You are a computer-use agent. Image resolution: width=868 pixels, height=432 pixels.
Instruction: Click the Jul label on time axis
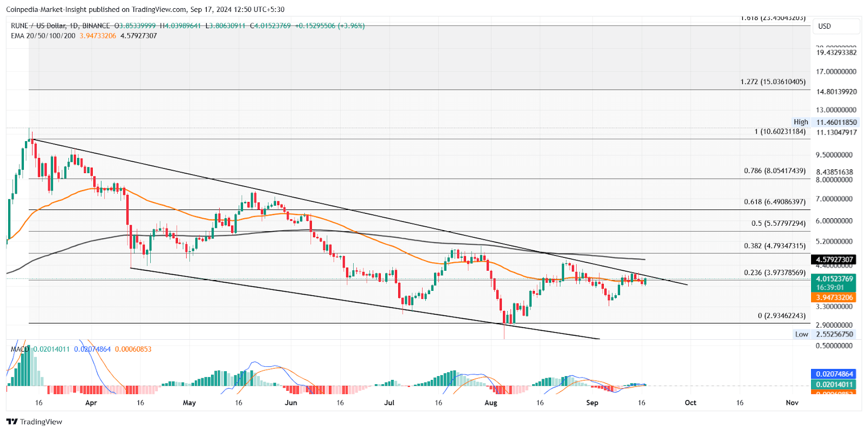point(389,403)
